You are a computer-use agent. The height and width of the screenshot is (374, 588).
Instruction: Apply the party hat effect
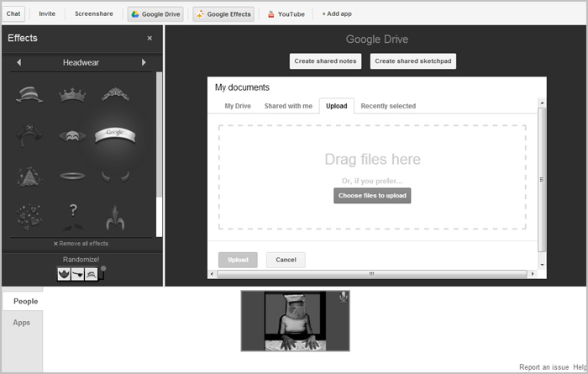[x=29, y=176]
